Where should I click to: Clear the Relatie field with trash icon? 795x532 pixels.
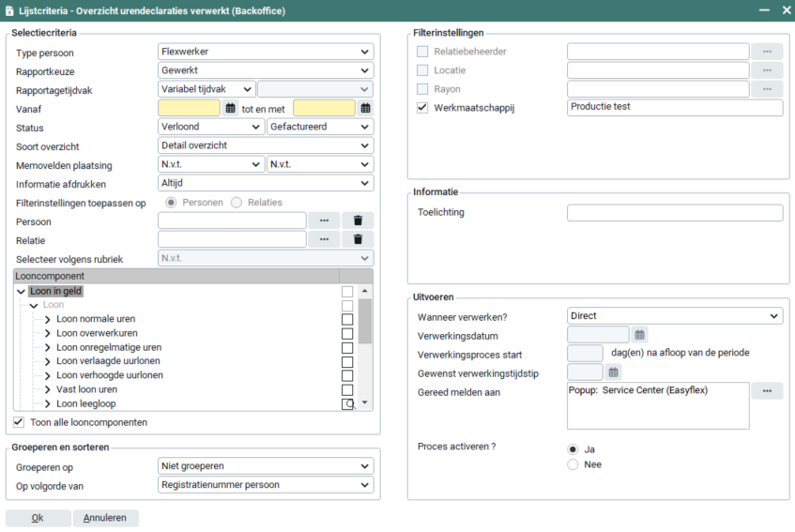[358, 239]
